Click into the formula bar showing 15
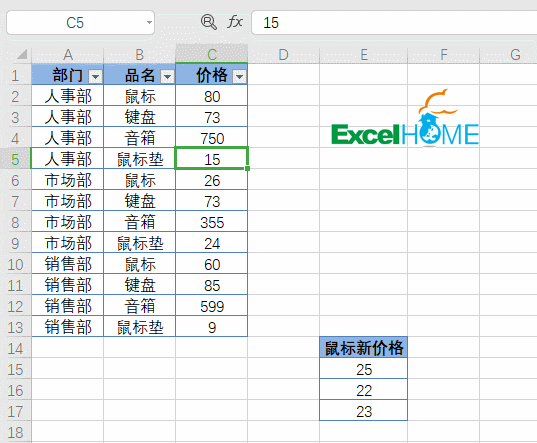The image size is (537, 443). point(394,23)
